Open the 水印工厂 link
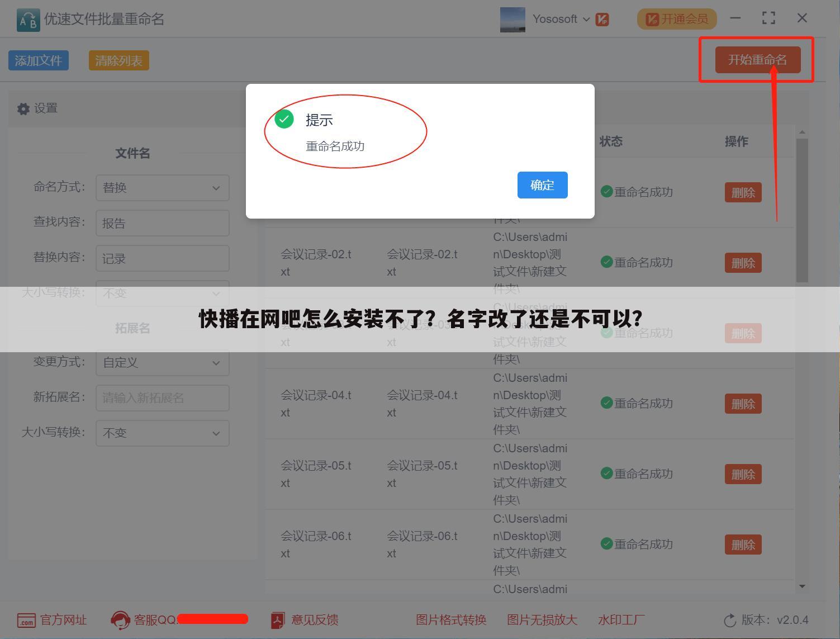The image size is (840, 639). (621, 620)
